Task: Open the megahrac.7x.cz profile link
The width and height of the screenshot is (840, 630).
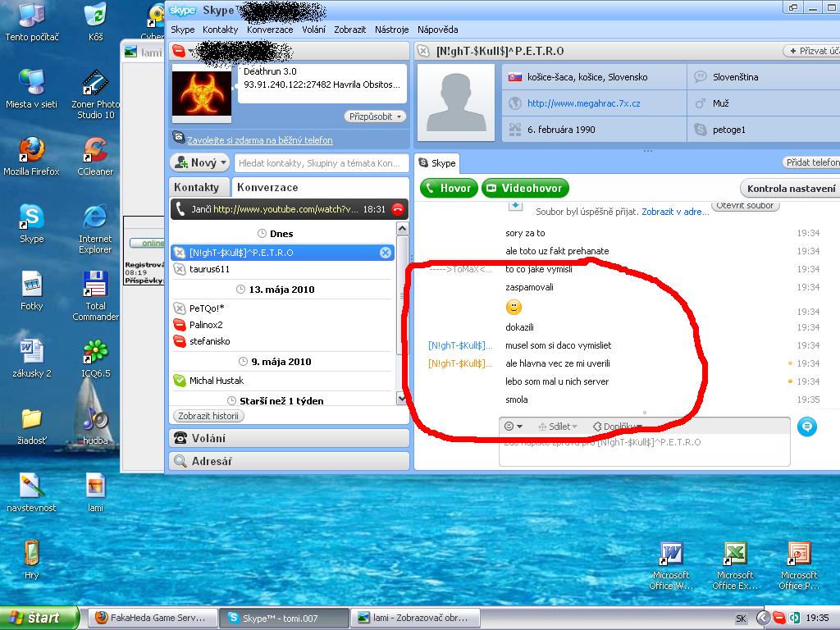Action: coord(583,103)
